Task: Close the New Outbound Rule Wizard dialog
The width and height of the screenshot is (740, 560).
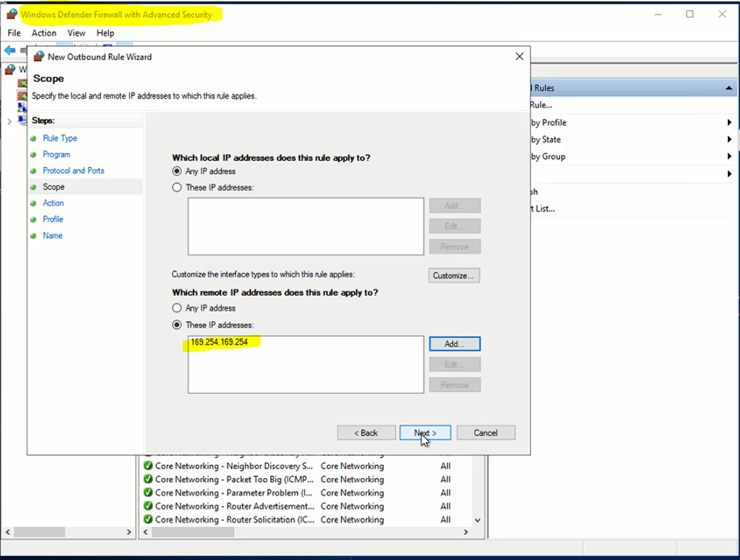Action: (519, 57)
